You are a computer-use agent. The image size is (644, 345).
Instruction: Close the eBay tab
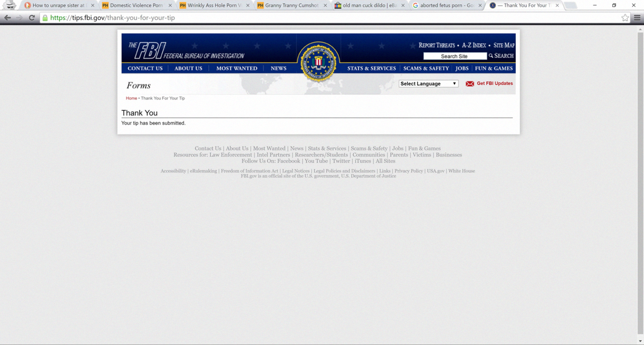(402, 5)
